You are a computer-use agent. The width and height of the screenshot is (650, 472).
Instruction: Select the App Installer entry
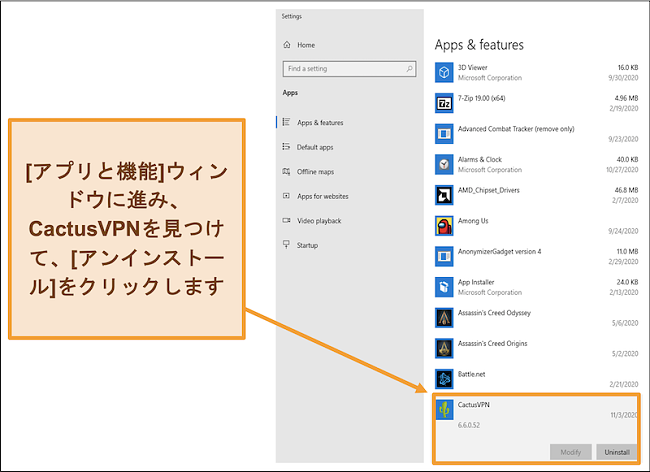coord(476,282)
